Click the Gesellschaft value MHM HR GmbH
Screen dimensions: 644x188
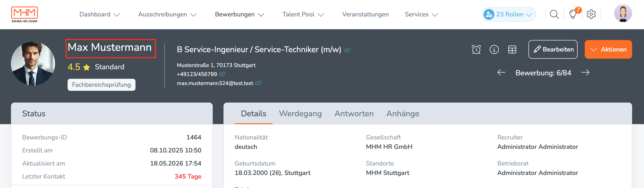coord(389,147)
